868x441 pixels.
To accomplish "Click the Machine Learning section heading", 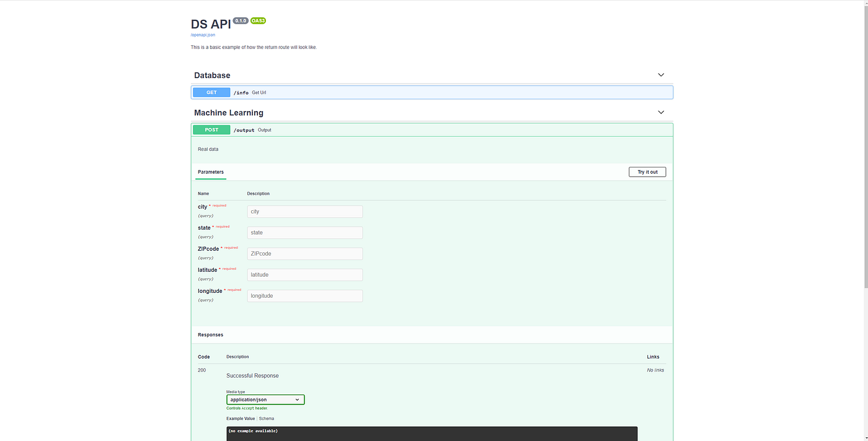I will click(x=229, y=113).
